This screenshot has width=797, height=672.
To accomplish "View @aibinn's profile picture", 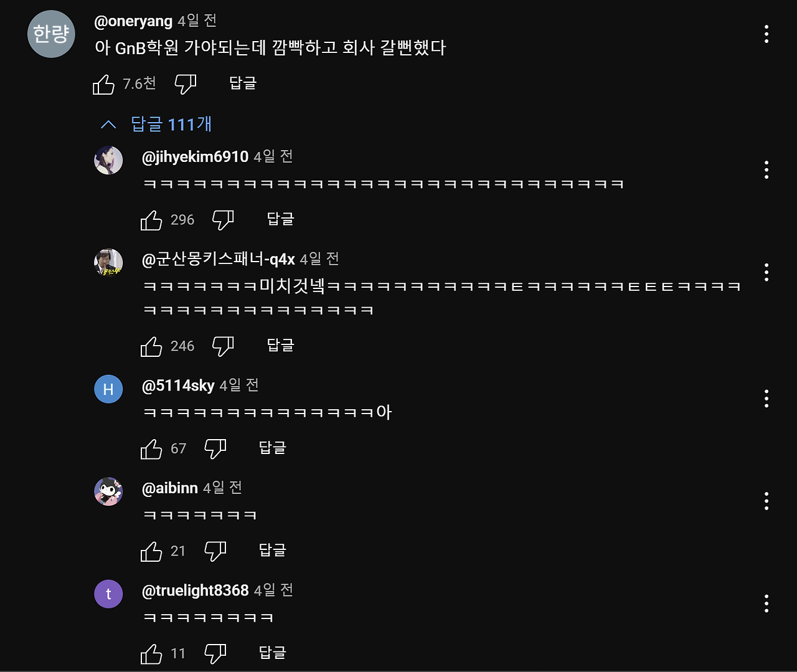I will click(x=108, y=491).
